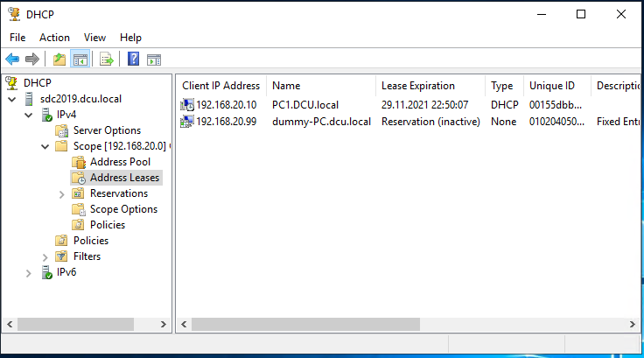The image size is (644, 358).
Task: Open Help via the question mark icon
Action: [134, 60]
